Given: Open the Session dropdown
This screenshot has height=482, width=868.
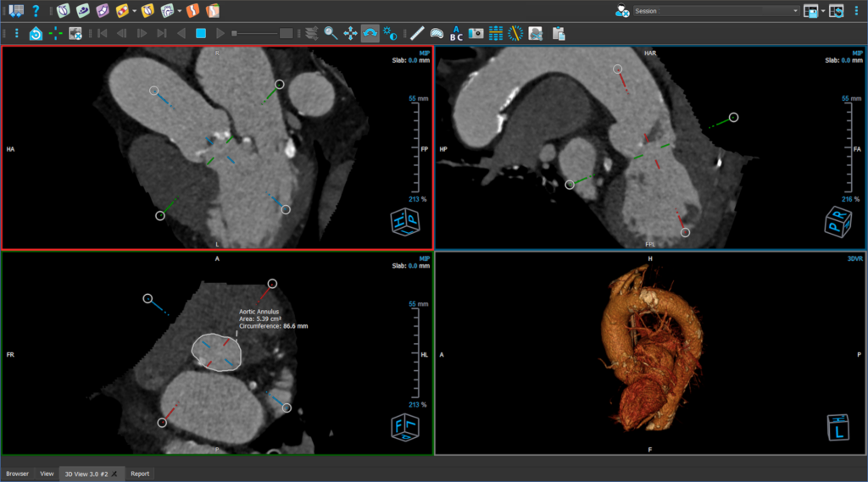Looking at the screenshot, I should 716,11.
